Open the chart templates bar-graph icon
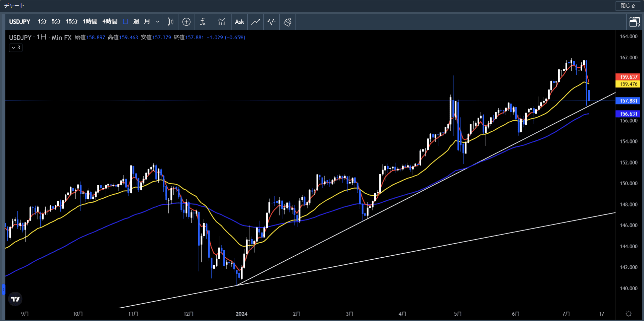Image resolution: width=644 pixels, height=321 pixels. point(221,22)
